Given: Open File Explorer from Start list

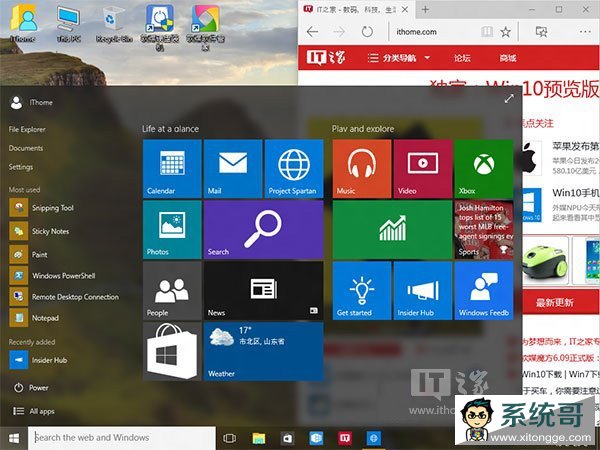Looking at the screenshot, I should (x=27, y=129).
